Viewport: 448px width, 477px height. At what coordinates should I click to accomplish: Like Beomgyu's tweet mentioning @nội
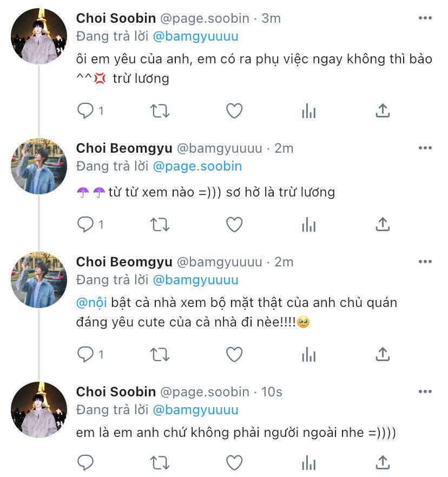click(234, 354)
